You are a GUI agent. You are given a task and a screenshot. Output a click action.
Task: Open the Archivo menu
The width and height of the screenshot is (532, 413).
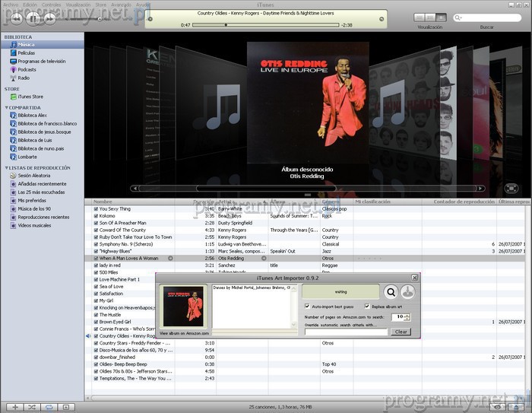tap(11, 5)
